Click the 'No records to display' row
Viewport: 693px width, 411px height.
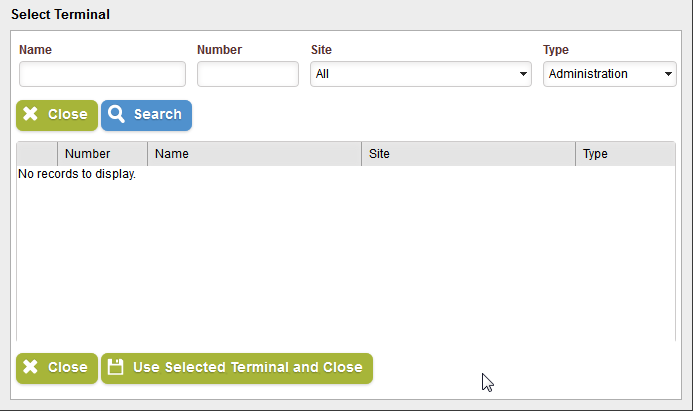pos(78,174)
